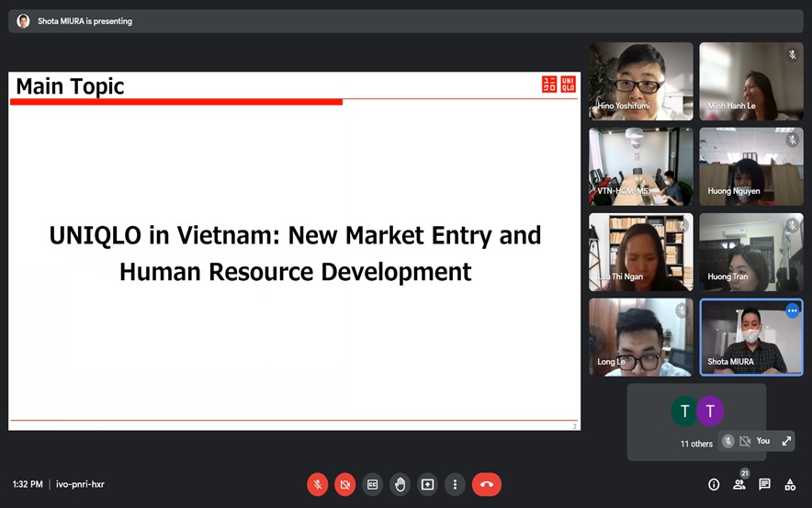Click the UNIQLO logo on slide
812x508 pixels.
tap(558, 84)
